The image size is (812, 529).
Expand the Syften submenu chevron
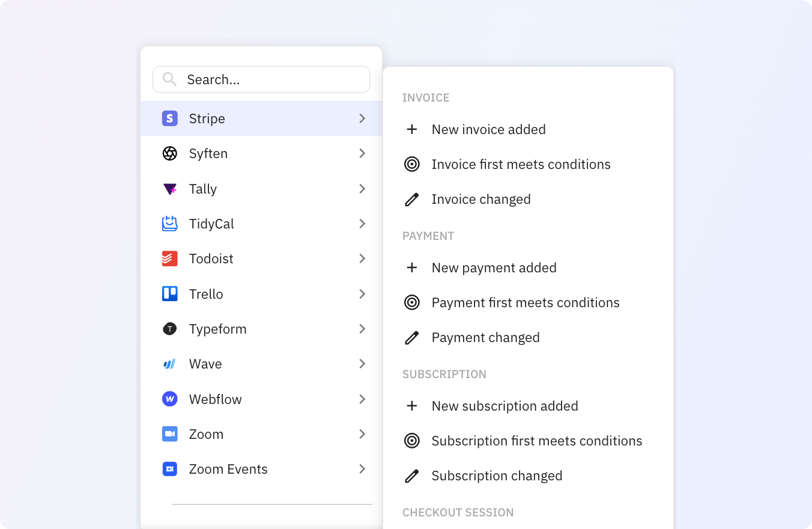(x=362, y=153)
